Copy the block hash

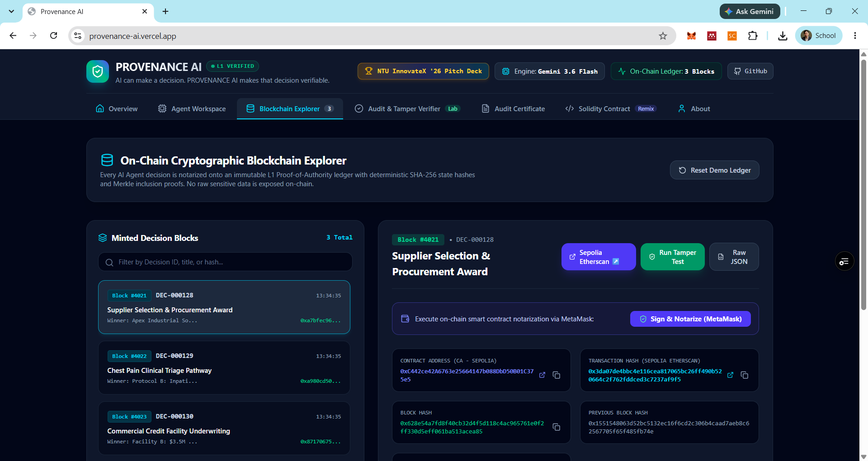point(557,427)
